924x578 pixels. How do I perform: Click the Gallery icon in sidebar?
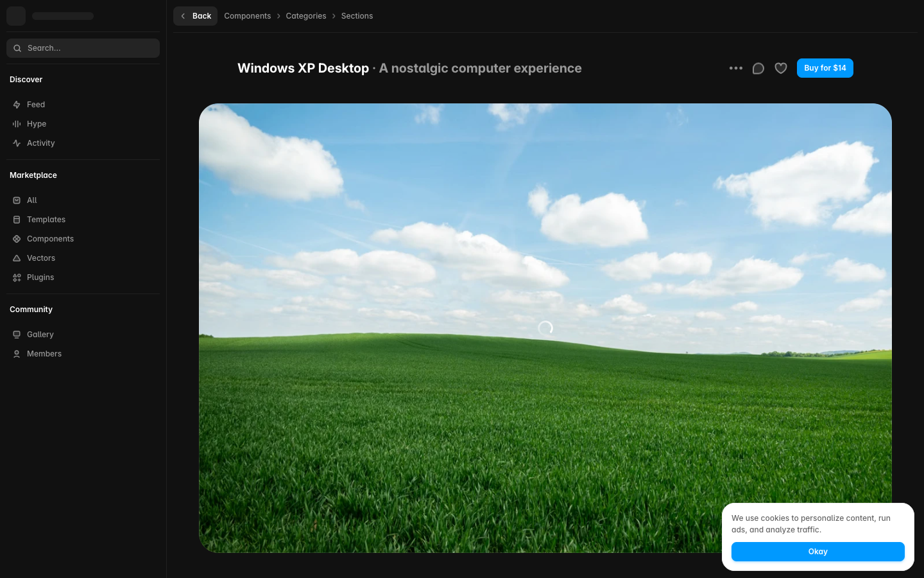(x=17, y=335)
